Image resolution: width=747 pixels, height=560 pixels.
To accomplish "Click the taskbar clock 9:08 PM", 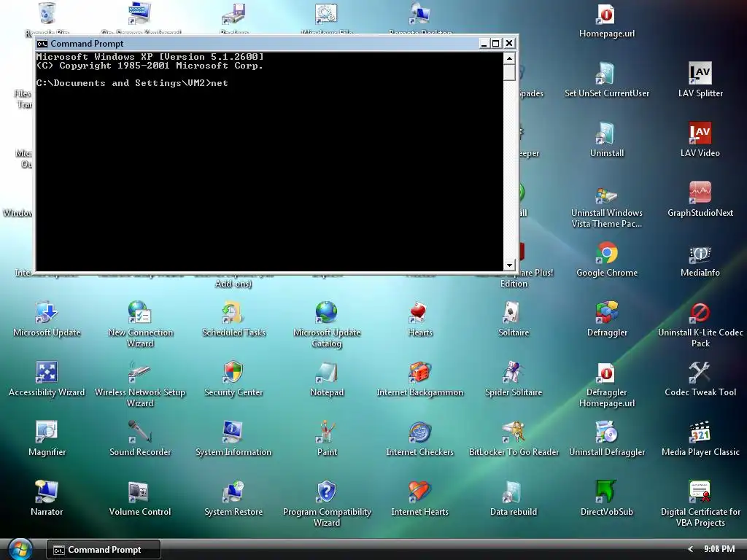I will tap(719, 549).
